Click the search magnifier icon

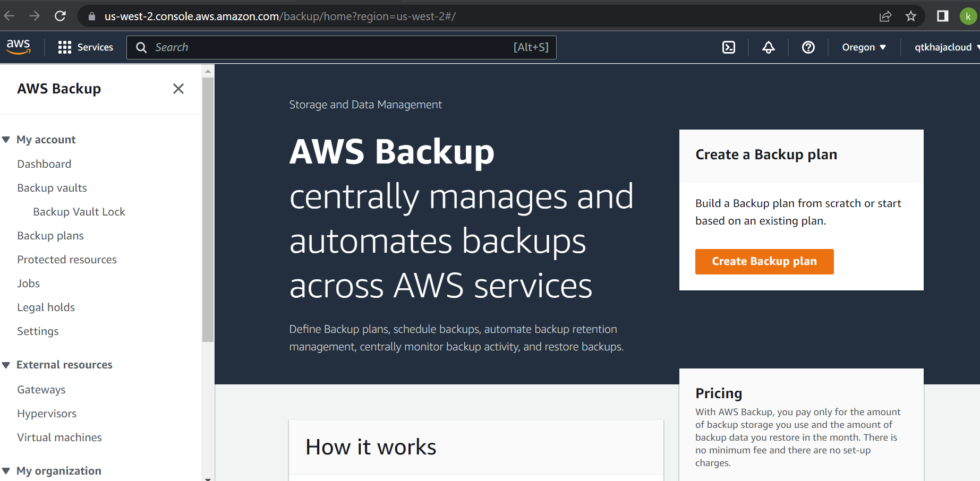pyautogui.click(x=141, y=47)
